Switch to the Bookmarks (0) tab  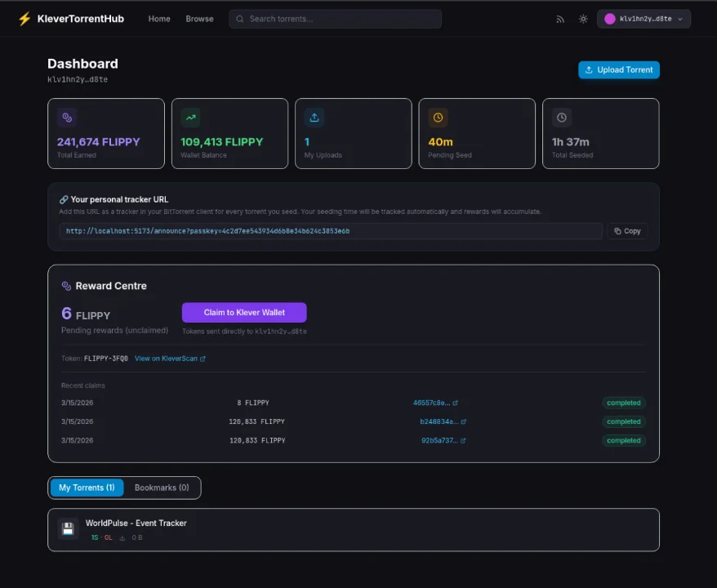tap(161, 488)
